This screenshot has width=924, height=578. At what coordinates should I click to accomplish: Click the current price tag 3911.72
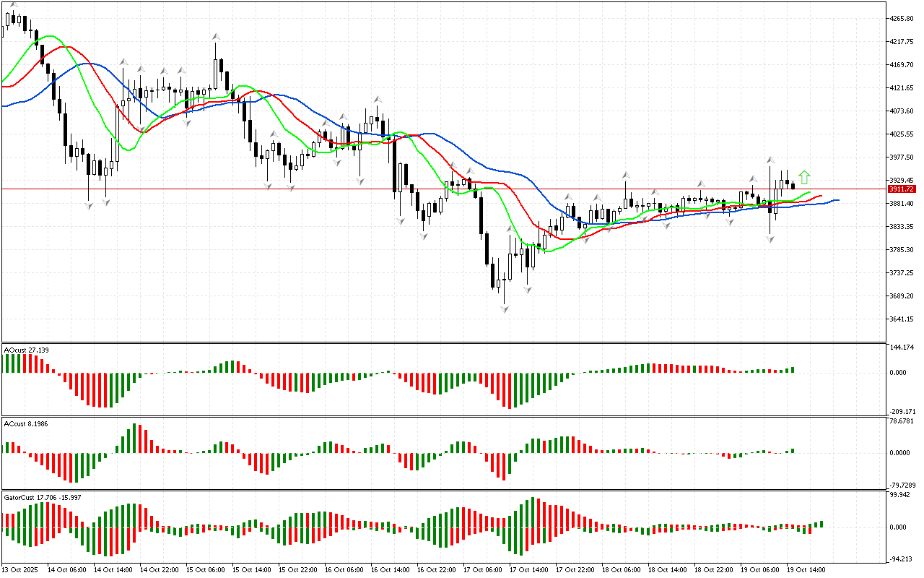pyautogui.click(x=902, y=189)
